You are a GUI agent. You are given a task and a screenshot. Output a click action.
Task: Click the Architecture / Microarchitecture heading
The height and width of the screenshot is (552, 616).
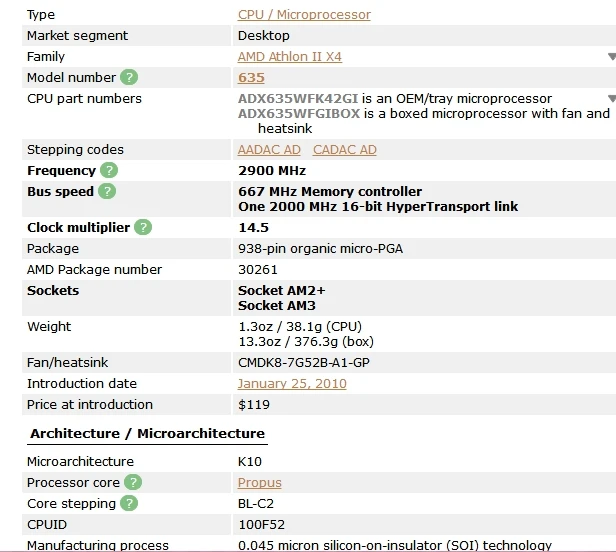(x=147, y=433)
